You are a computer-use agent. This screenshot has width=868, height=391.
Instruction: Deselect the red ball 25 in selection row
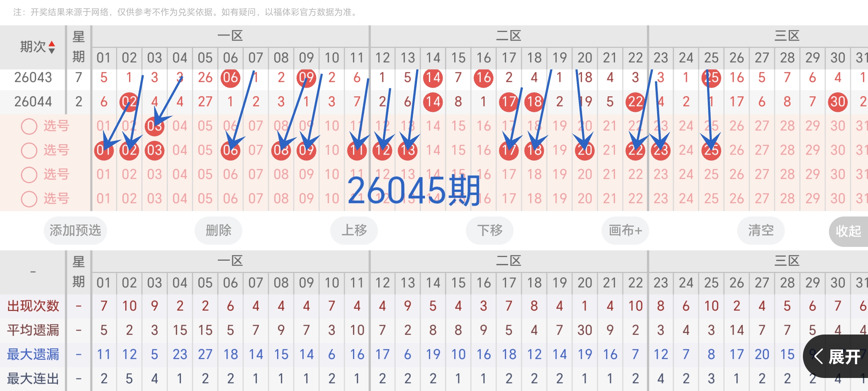pyautogui.click(x=711, y=150)
